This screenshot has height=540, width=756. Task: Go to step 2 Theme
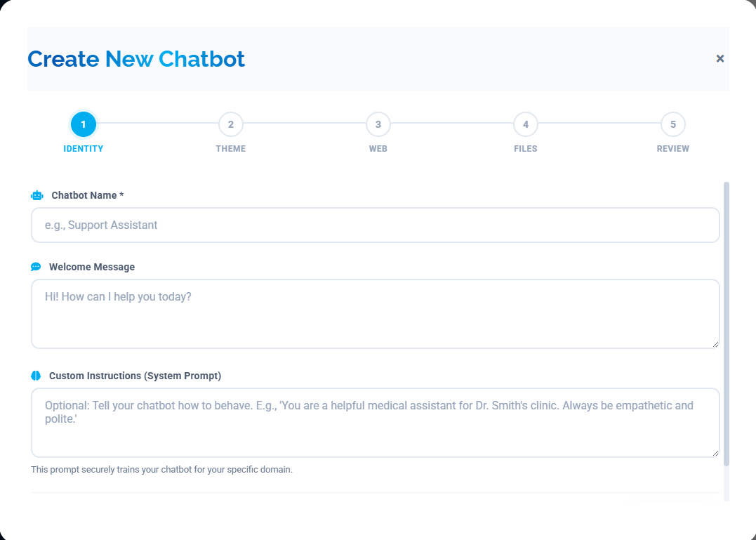click(230, 124)
